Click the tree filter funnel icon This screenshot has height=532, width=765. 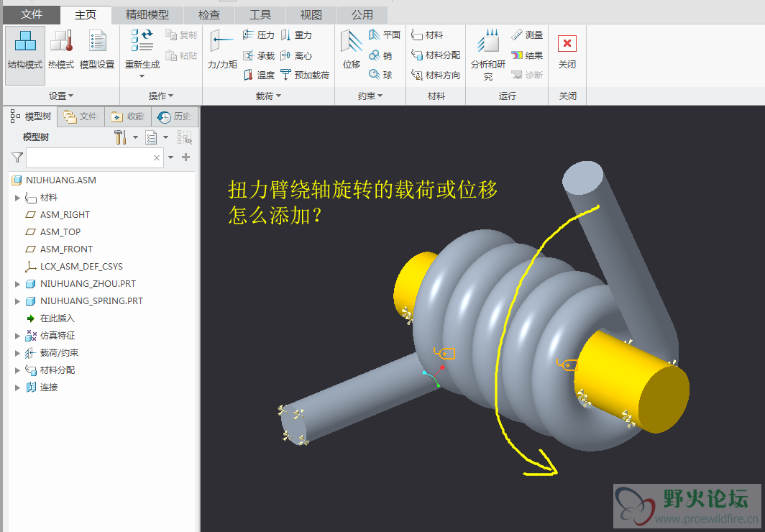click(x=17, y=157)
